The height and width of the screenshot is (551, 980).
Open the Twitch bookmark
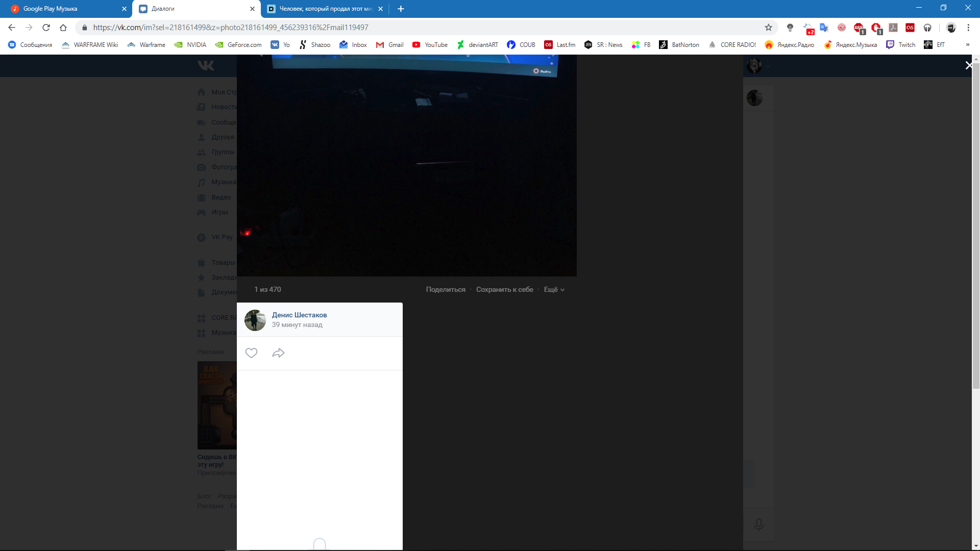(901, 45)
